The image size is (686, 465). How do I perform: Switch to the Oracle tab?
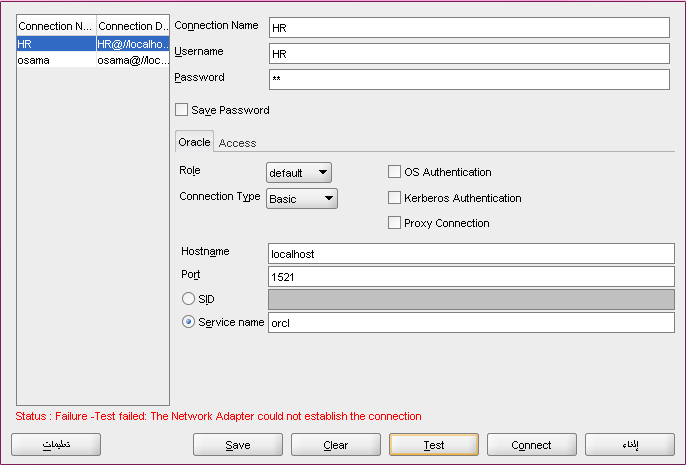coord(194,143)
